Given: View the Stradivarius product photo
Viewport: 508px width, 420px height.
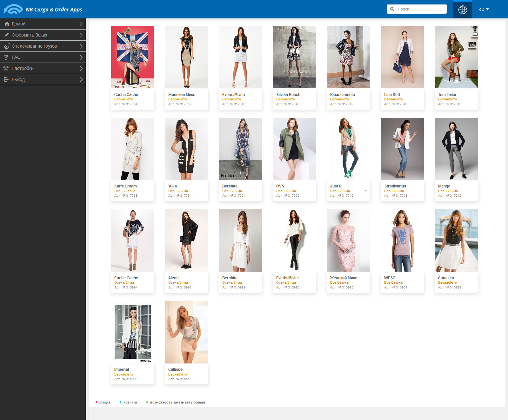Looking at the screenshot, I should pos(403,149).
